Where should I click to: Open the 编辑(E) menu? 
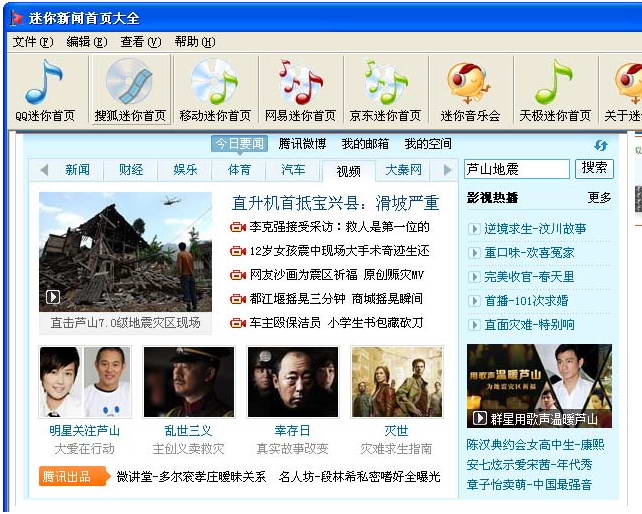[87, 42]
